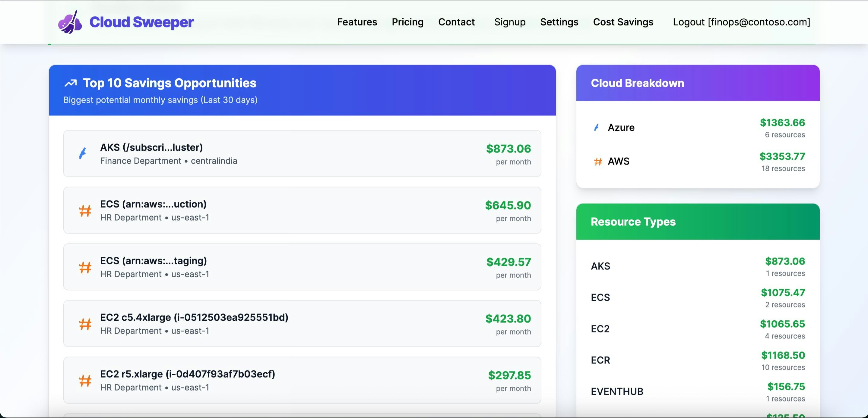Click the AWS icon on the ECS taging row
Screen dimensions: 868x418
85,267
